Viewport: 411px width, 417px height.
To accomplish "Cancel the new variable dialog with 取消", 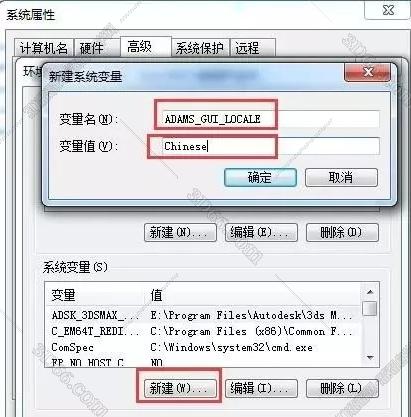I will point(341,177).
